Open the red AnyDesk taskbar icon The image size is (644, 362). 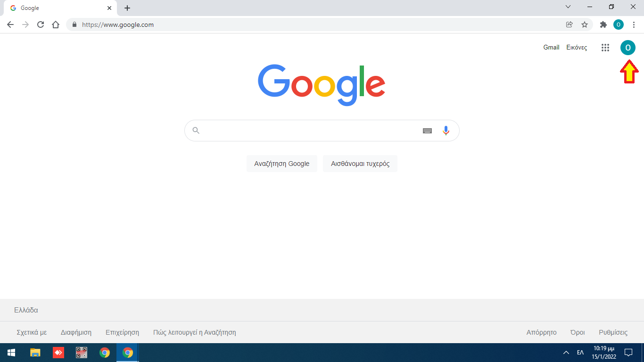[x=58, y=353]
